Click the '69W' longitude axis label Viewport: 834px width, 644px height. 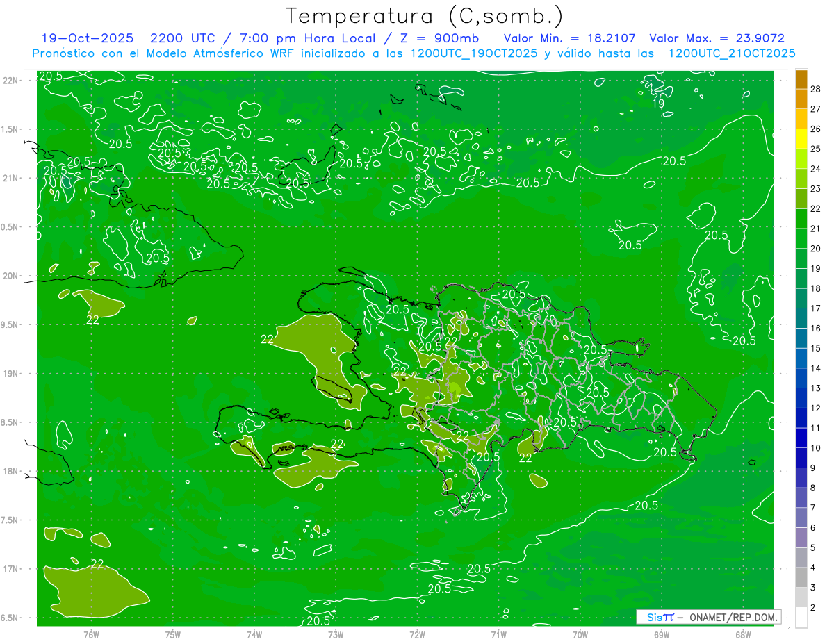click(661, 634)
